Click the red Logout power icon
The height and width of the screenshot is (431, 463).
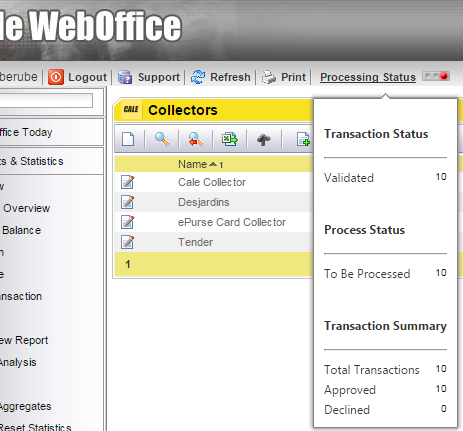tap(56, 77)
